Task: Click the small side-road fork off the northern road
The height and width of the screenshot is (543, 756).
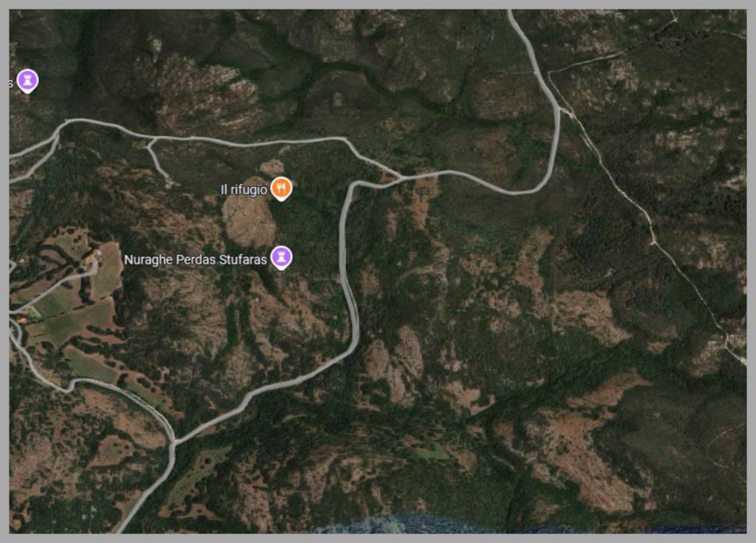Action: (152, 141)
